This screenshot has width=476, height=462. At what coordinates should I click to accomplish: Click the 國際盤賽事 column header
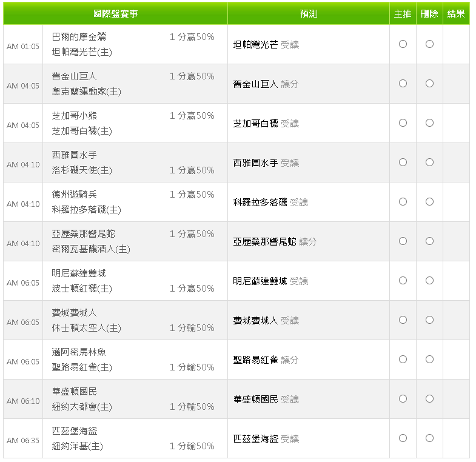(x=116, y=14)
